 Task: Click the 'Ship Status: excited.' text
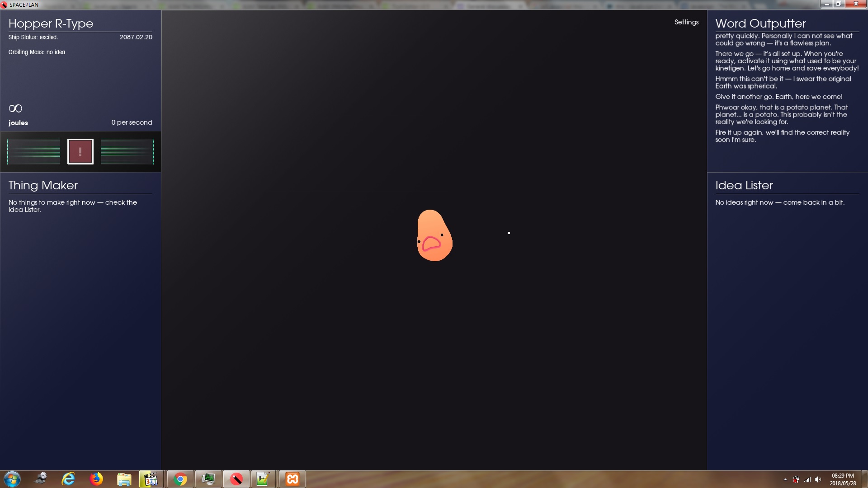tap(33, 37)
